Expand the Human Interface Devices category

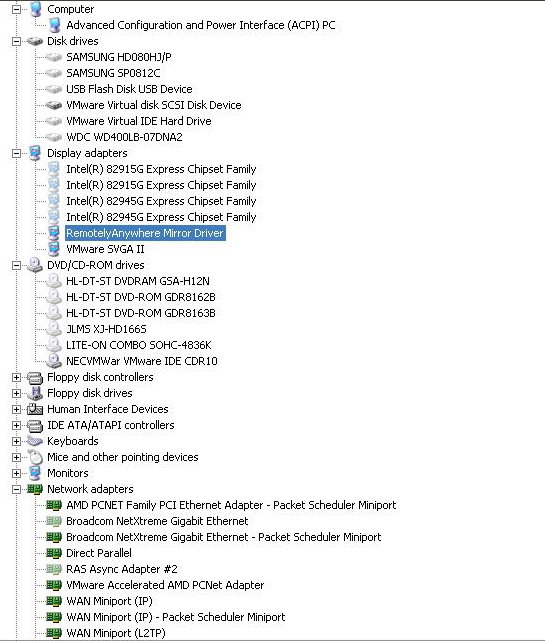click(16, 409)
